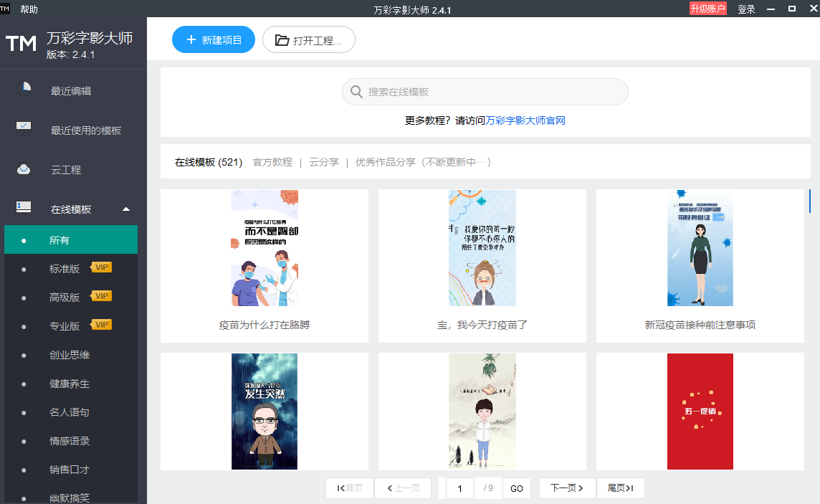Click the search magnifier icon
This screenshot has width=820, height=504.
pyautogui.click(x=356, y=92)
